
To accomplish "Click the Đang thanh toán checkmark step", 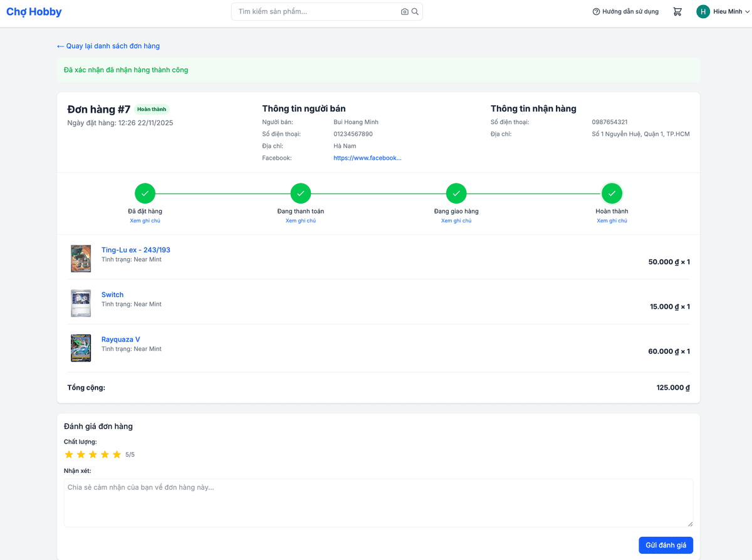I will tap(301, 194).
